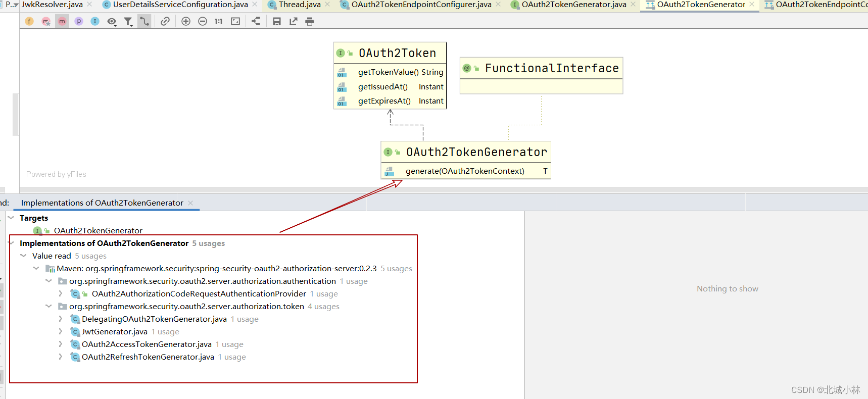Print the diagram

310,21
